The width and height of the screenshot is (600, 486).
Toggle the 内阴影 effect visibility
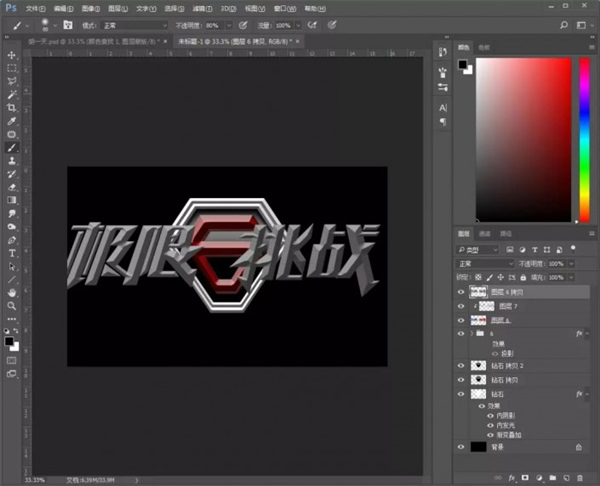490,416
